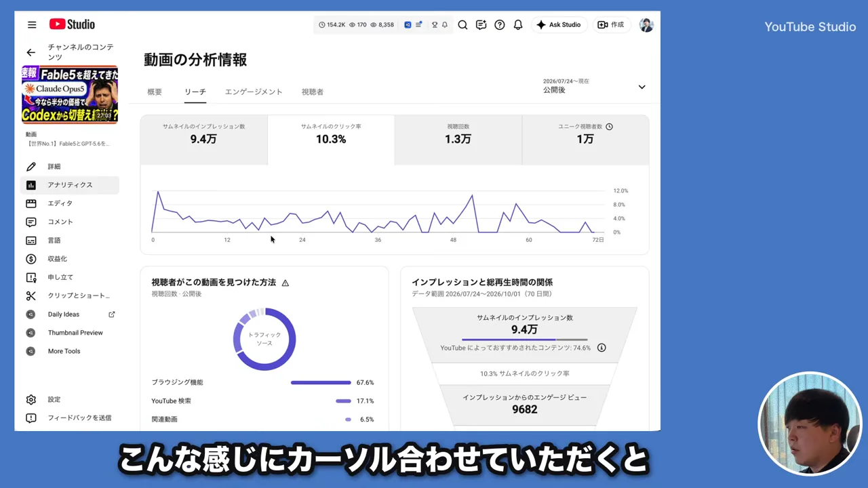868x488 pixels.
Task: Click the feedback icon for フィードバックを送信
Action: point(31,418)
